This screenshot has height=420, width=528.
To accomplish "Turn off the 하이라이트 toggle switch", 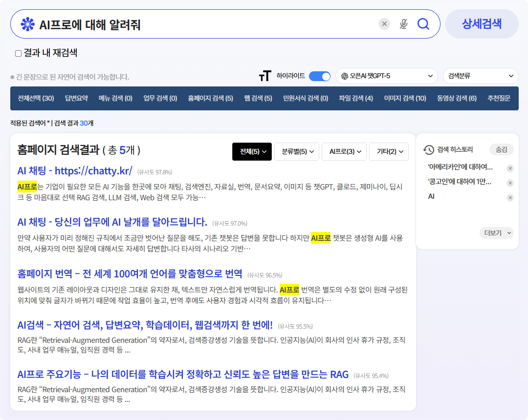I will pyautogui.click(x=320, y=76).
